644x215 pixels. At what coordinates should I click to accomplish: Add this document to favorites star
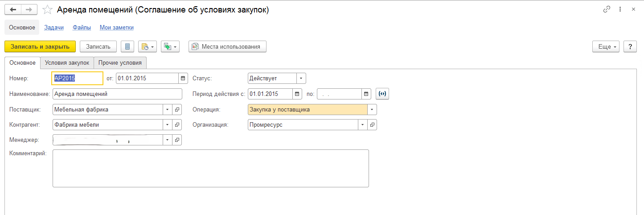tap(47, 9)
